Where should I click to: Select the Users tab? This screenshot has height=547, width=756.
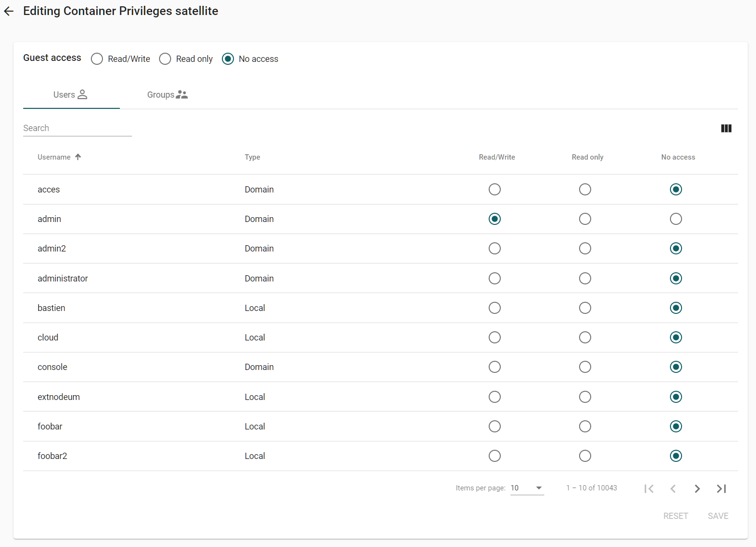coord(71,95)
